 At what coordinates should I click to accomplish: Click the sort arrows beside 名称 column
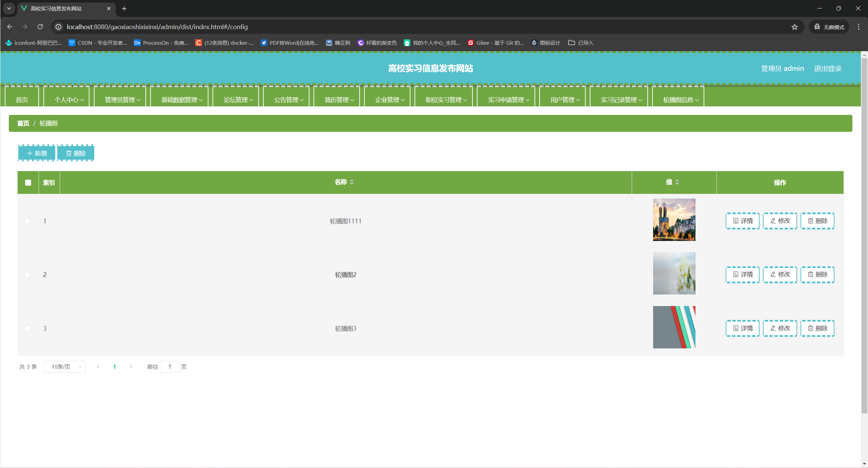pos(352,182)
